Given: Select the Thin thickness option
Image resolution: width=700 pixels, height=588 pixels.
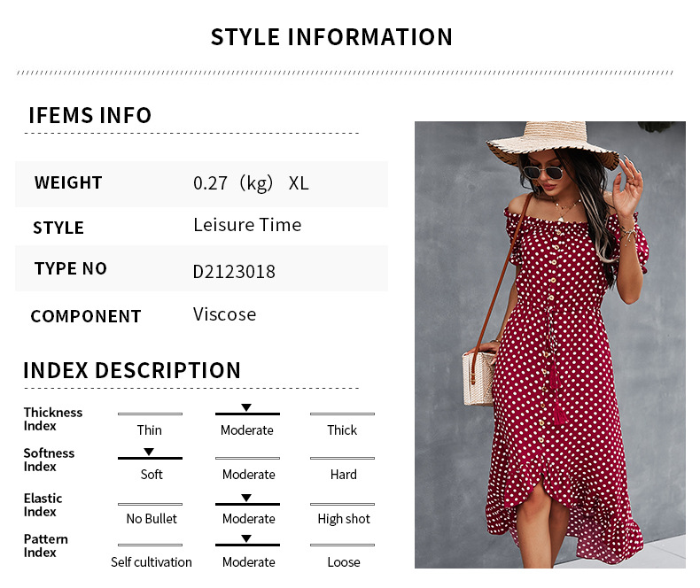Looking at the screenshot, I should pyautogui.click(x=150, y=429).
